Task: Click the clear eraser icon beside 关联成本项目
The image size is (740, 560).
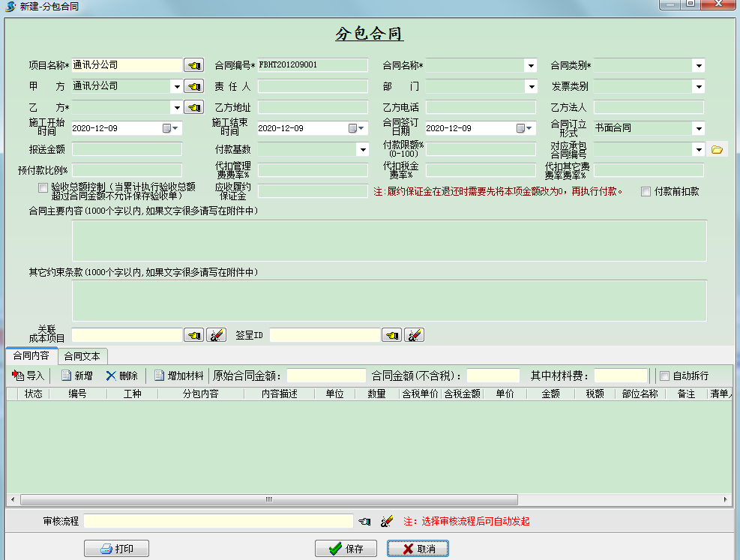Action: (216, 335)
